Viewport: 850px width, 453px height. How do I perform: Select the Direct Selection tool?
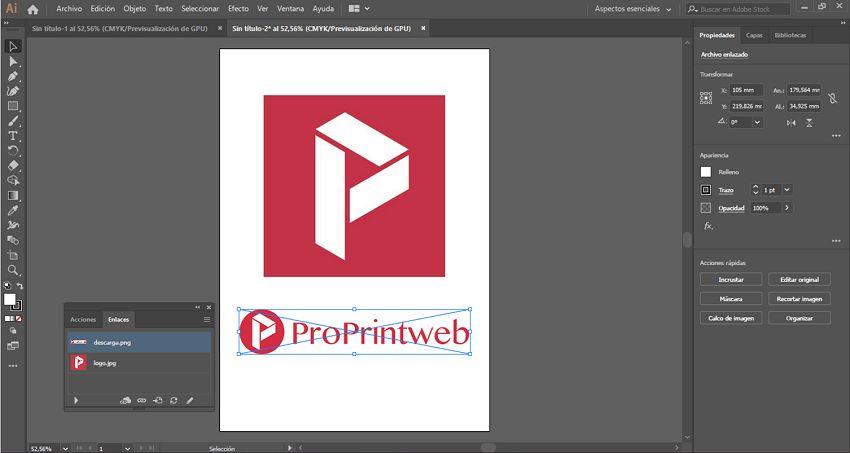click(13, 62)
